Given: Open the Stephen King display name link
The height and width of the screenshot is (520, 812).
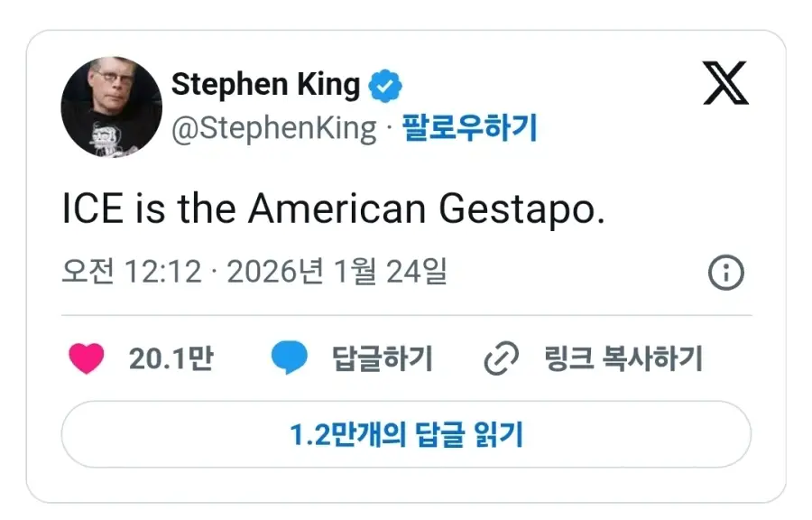Looking at the screenshot, I should coord(265,85).
